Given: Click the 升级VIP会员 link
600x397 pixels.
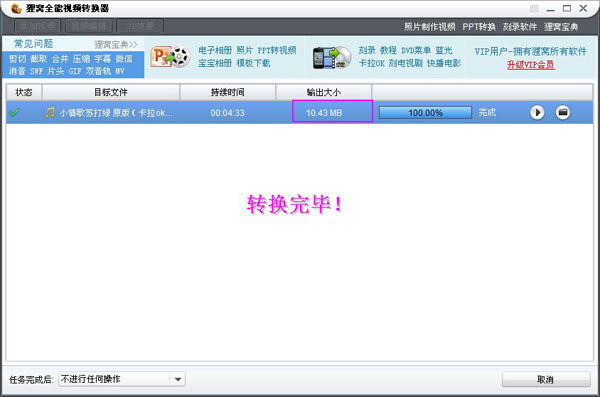Looking at the screenshot, I should 531,65.
